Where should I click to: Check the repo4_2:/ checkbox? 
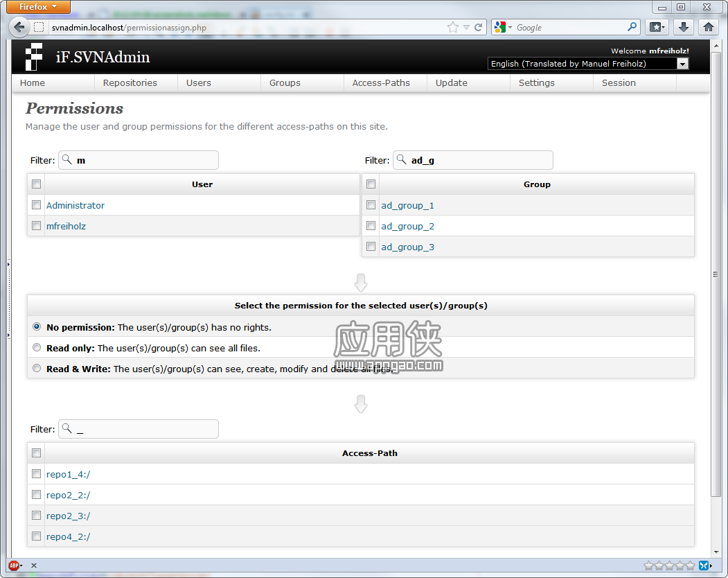tap(36, 536)
